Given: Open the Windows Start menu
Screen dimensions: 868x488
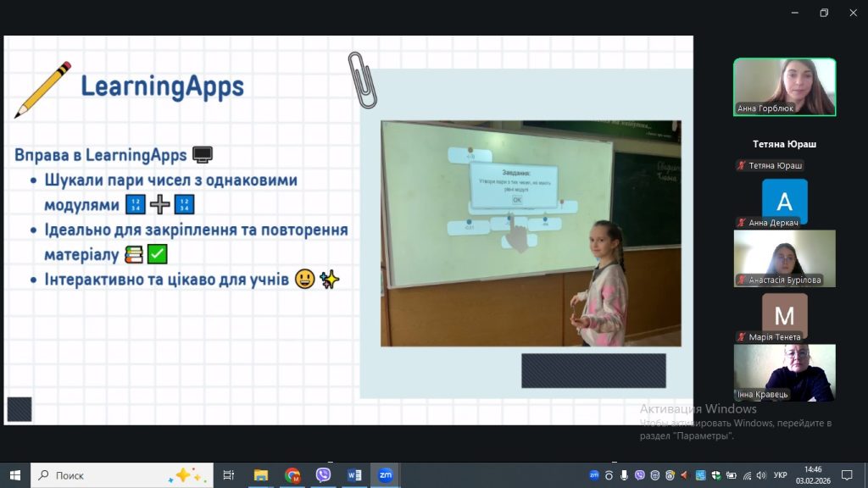Looking at the screenshot, I should coord(14,475).
